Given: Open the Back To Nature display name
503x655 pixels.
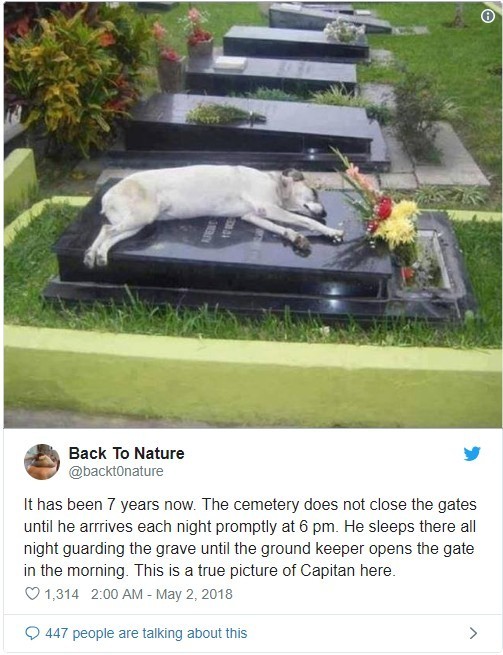Looking at the screenshot, I should click(127, 453).
